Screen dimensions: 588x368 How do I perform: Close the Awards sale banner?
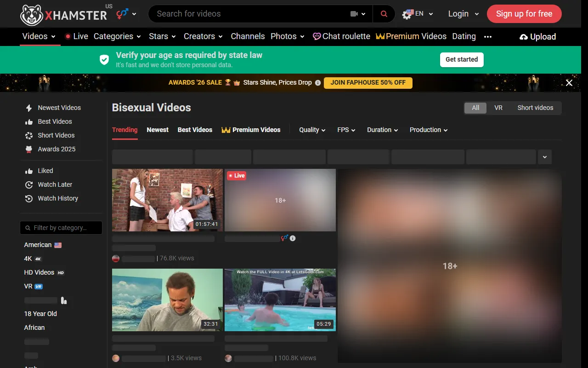tap(569, 83)
